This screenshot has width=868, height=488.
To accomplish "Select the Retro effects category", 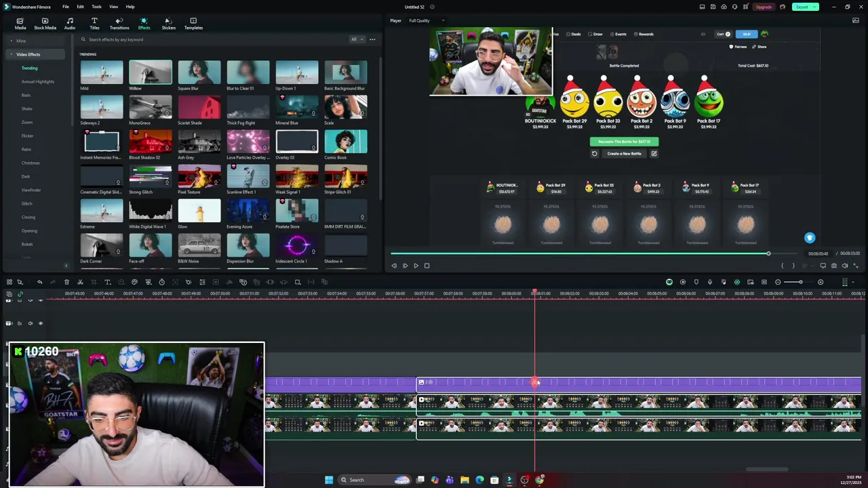I will 26,149.
